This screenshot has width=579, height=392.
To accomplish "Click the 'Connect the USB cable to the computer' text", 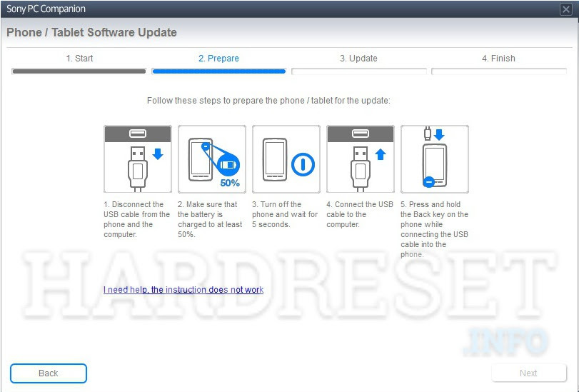I will pos(360,214).
